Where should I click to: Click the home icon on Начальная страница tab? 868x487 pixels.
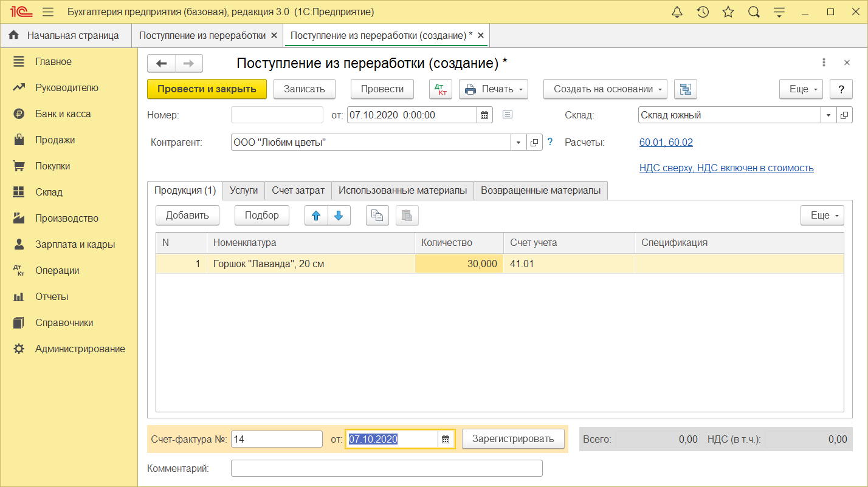point(14,35)
